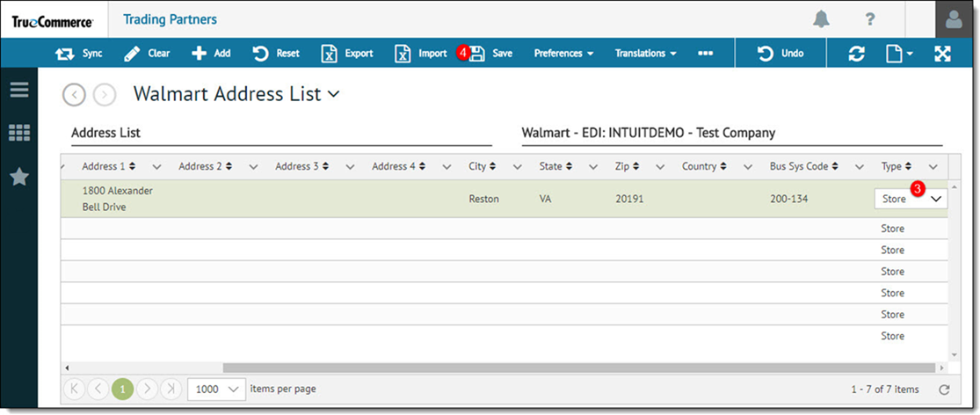This screenshot has height=415, width=980.
Task: Open the user profile avatar icon
Action: pyautogui.click(x=954, y=19)
